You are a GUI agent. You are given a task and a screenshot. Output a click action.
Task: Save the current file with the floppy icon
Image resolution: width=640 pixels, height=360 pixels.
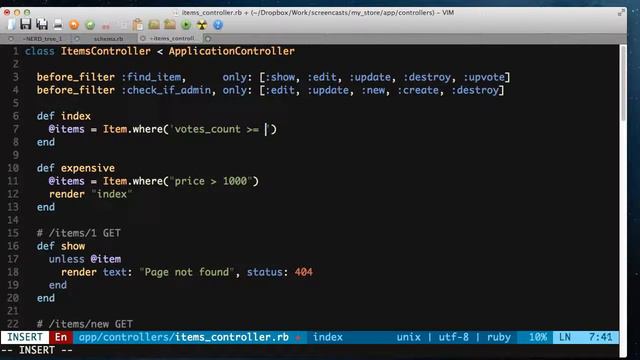point(26,24)
